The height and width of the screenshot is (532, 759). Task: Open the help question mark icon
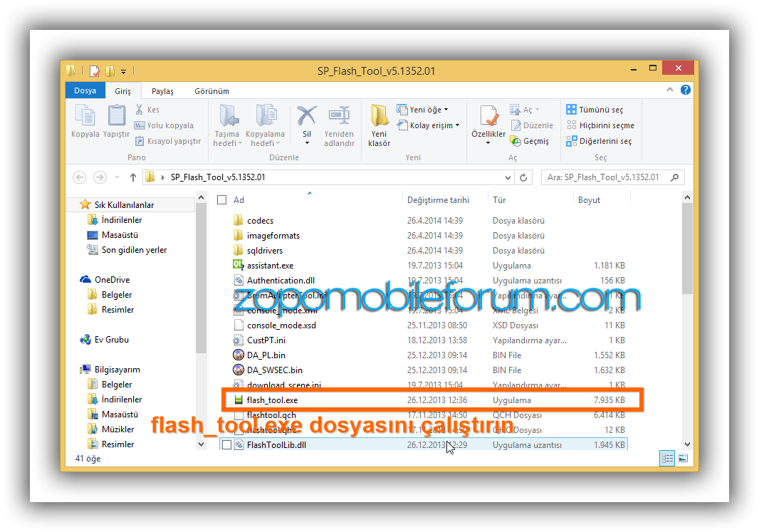[x=685, y=90]
